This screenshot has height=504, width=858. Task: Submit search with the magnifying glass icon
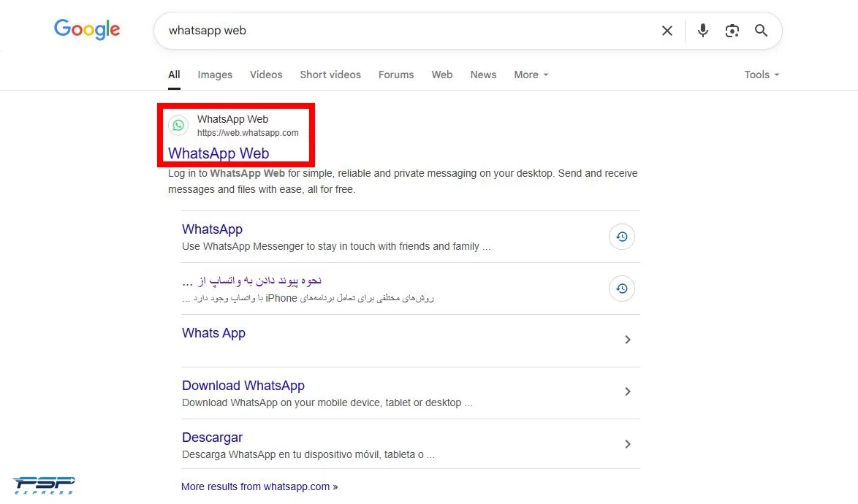tap(761, 31)
